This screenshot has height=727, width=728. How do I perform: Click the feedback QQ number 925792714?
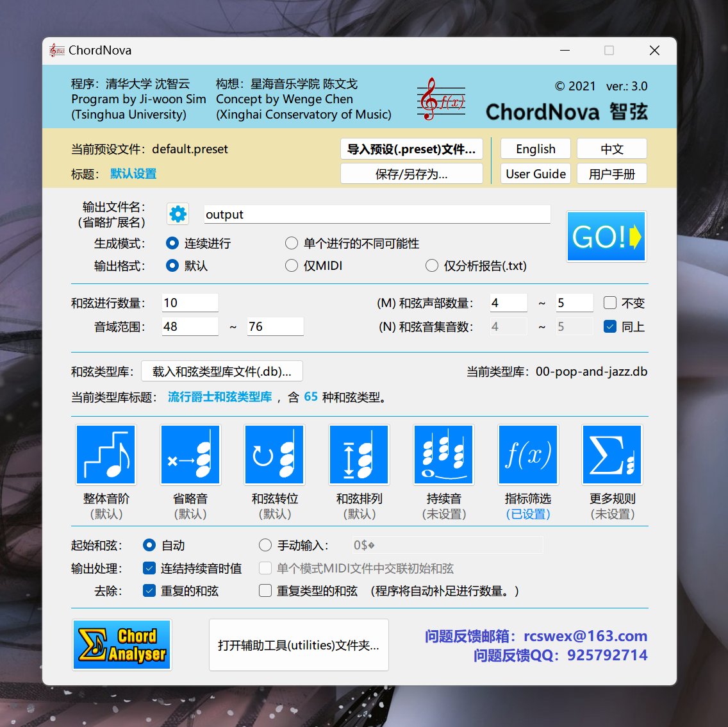607,655
